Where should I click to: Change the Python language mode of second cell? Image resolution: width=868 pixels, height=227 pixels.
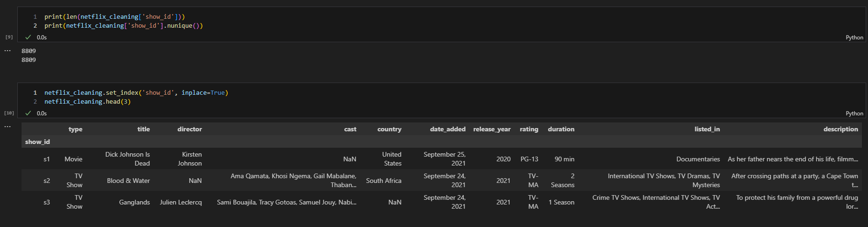pyautogui.click(x=854, y=113)
